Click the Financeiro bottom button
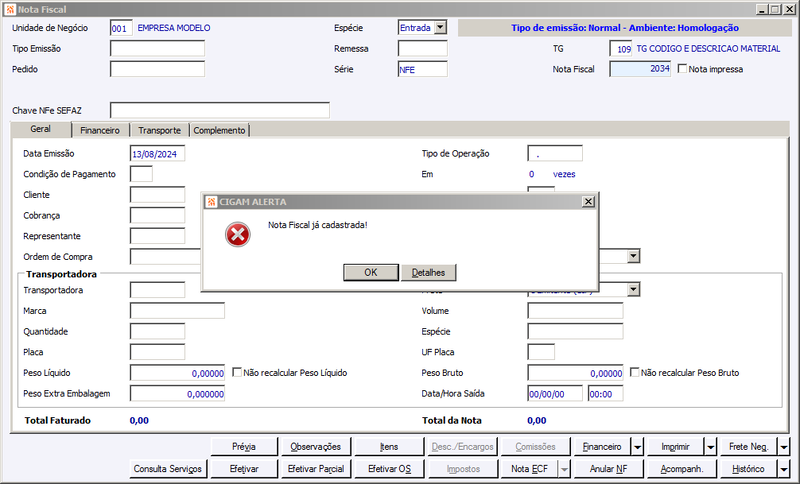The width and height of the screenshot is (800, 484). [x=603, y=447]
